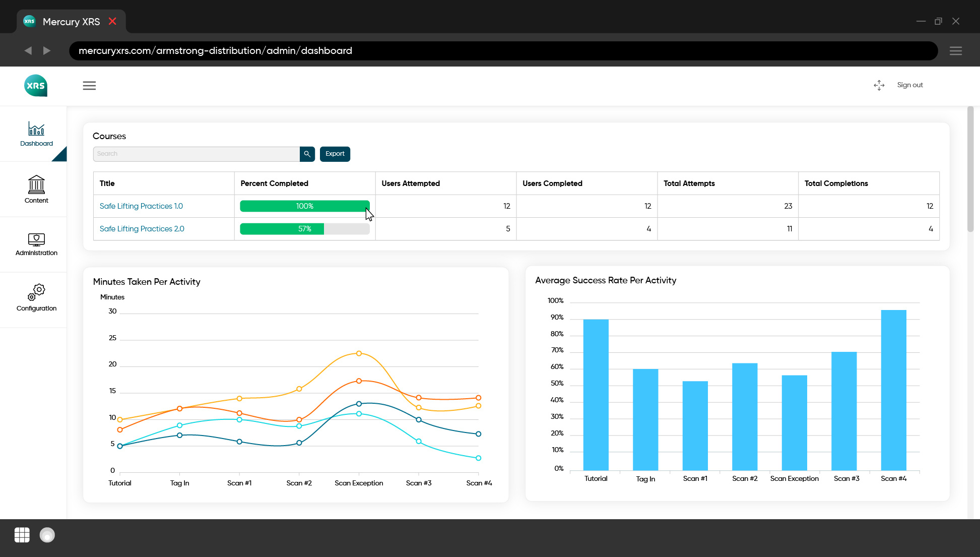This screenshot has height=557, width=980.
Task: Focus the Courses search field
Action: tap(197, 154)
